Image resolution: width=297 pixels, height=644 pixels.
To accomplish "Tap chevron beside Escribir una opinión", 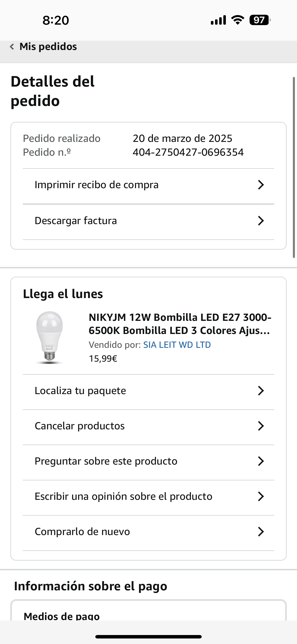I will coord(261,496).
